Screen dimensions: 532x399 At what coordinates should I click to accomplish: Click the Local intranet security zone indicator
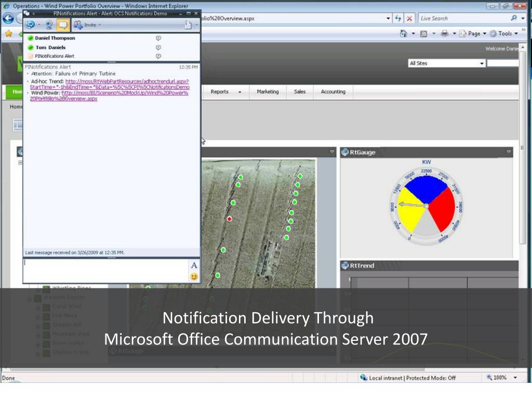pyautogui.click(x=408, y=378)
